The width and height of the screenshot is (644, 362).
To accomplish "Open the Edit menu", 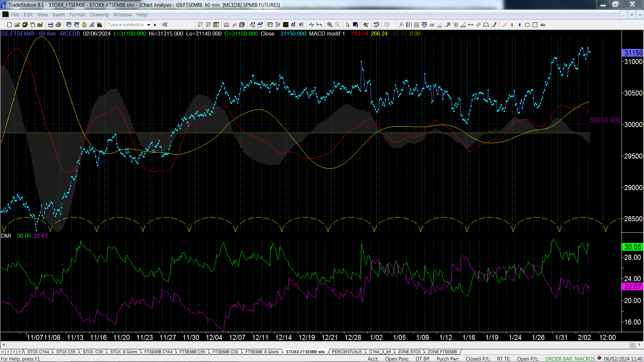I will pyautogui.click(x=28, y=15).
